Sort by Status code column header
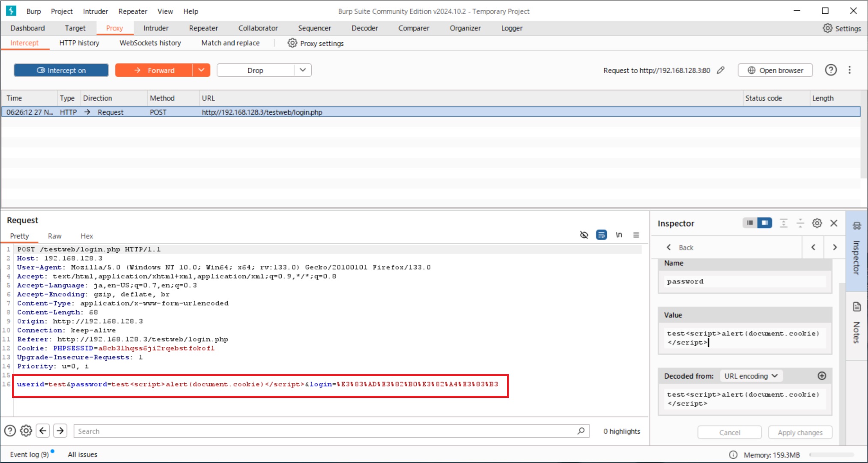This screenshot has width=868, height=463. coord(776,98)
